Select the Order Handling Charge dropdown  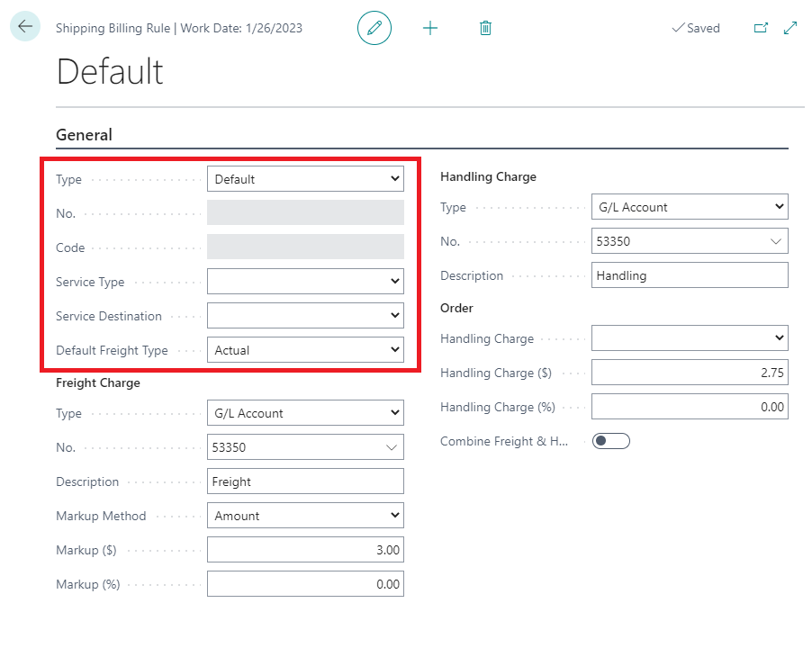(689, 338)
